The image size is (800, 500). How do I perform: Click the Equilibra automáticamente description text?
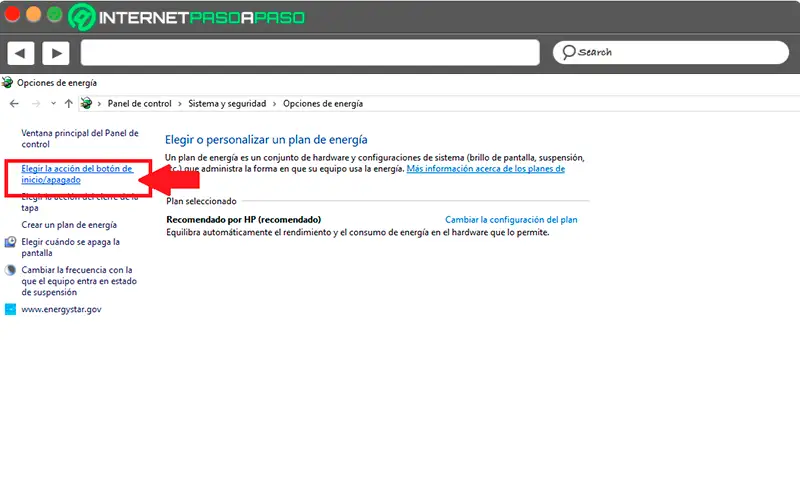[x=358, y=232]
